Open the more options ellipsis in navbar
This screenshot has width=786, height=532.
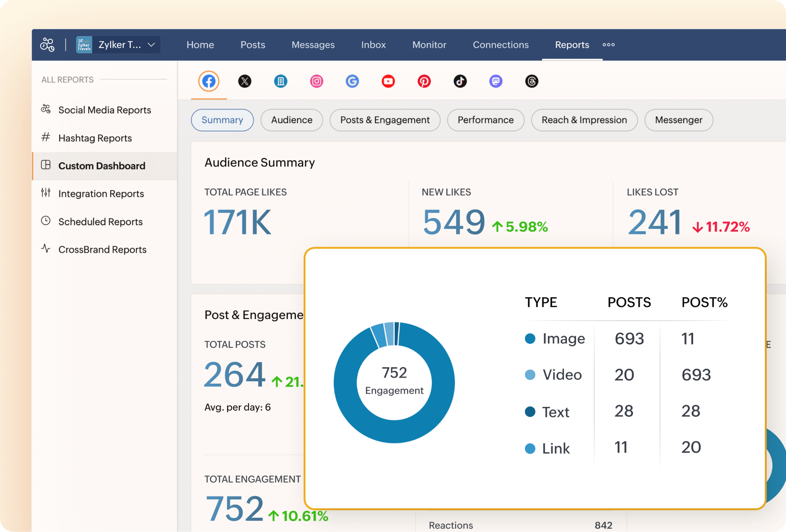tap(608, 45)
